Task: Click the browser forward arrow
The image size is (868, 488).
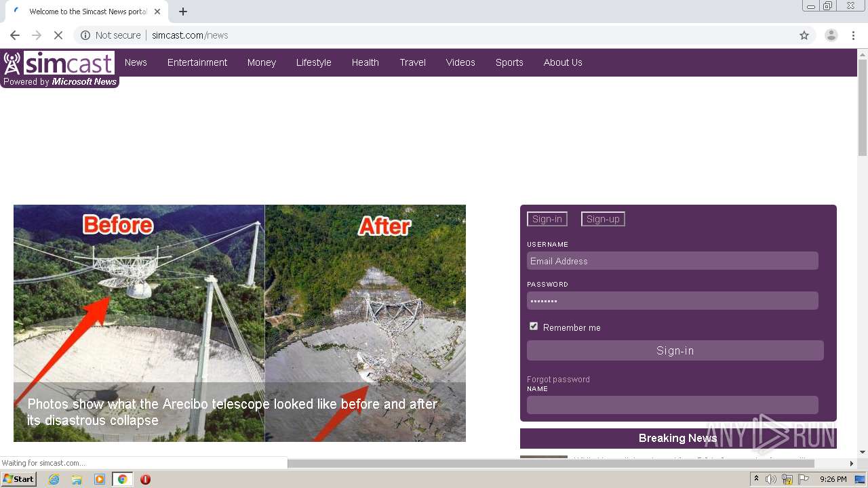Action: 37,35
